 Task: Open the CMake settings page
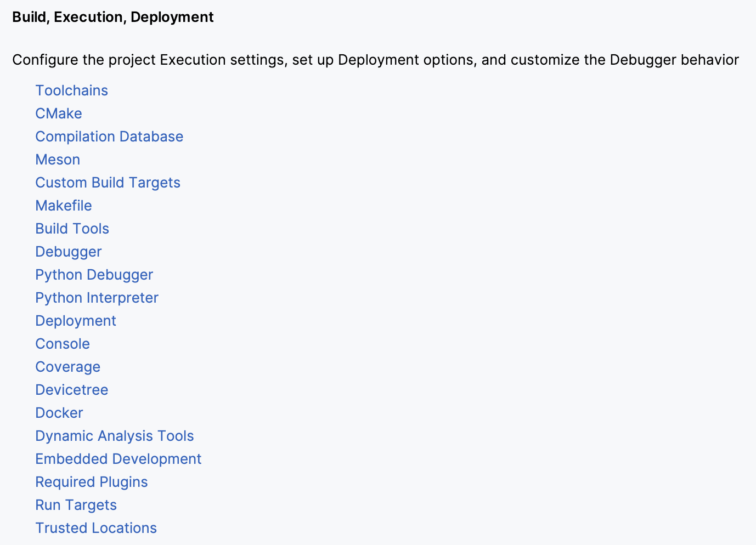(x=58, y=113)
